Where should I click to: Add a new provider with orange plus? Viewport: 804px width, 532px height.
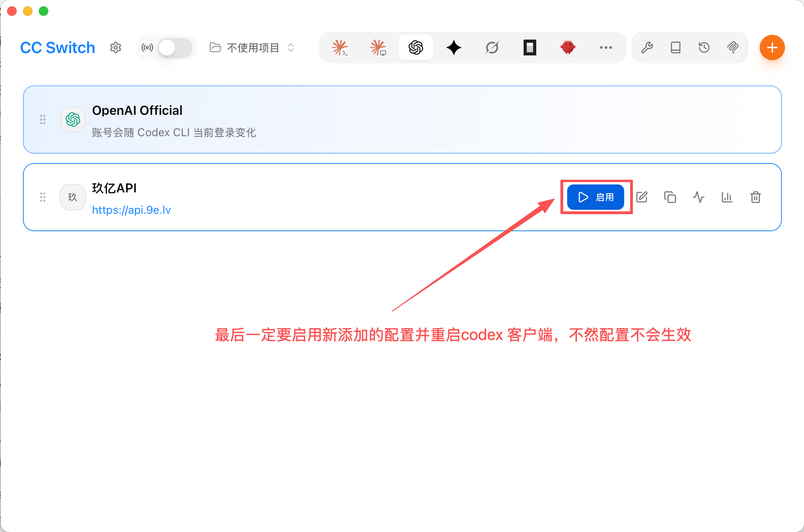click(772, 47)
